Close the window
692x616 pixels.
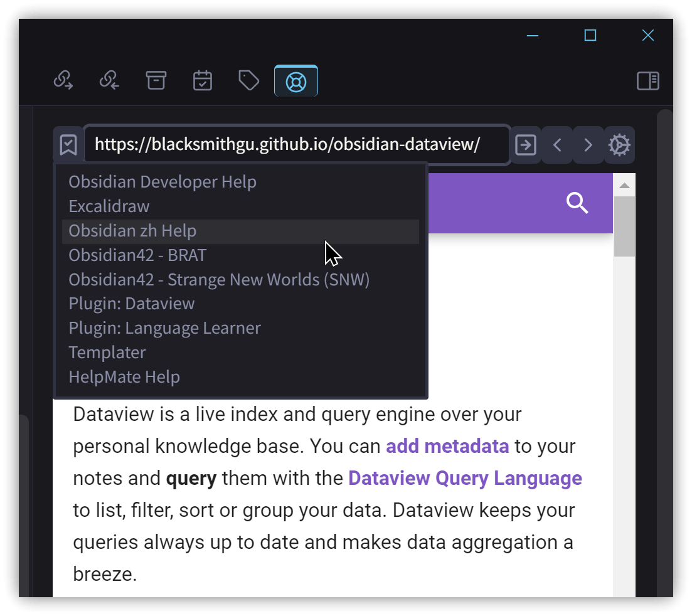click(648, 35)
